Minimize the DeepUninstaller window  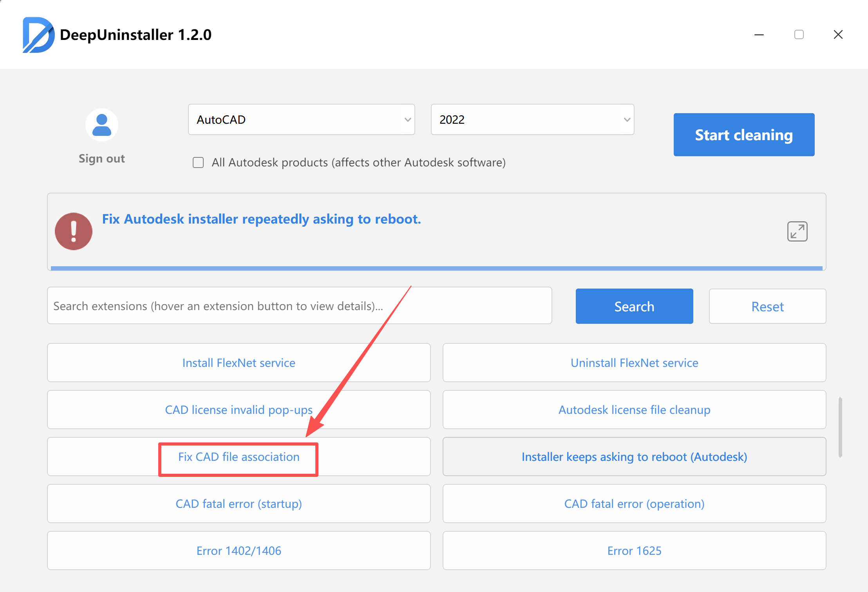tap(759, 35)
